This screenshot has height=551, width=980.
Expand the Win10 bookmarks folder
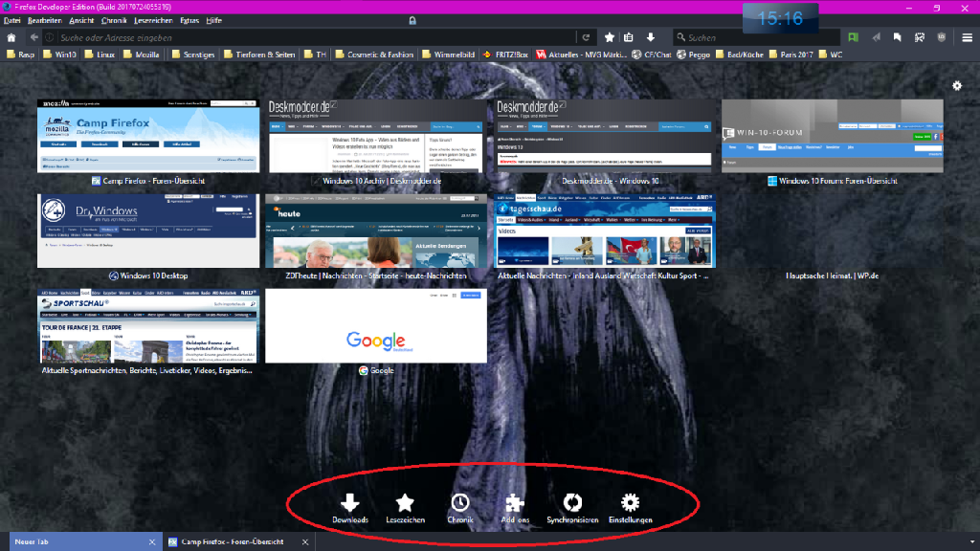(61, 55)
